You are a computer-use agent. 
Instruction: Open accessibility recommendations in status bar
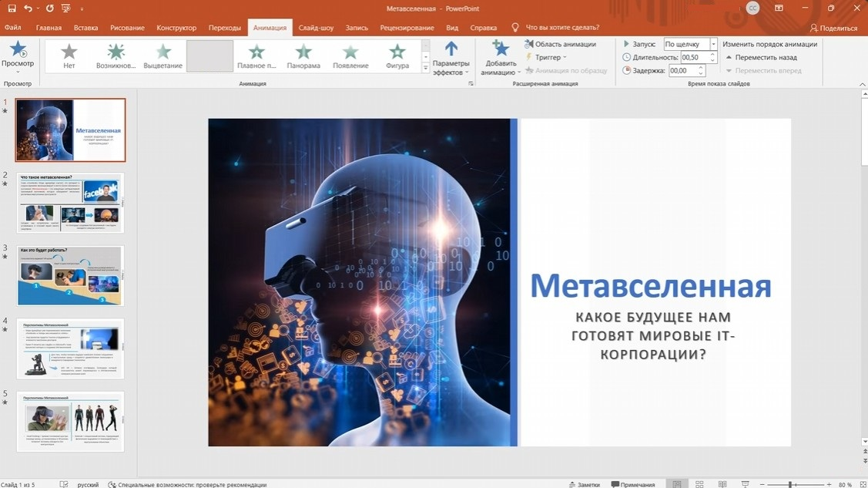point(187,484)
